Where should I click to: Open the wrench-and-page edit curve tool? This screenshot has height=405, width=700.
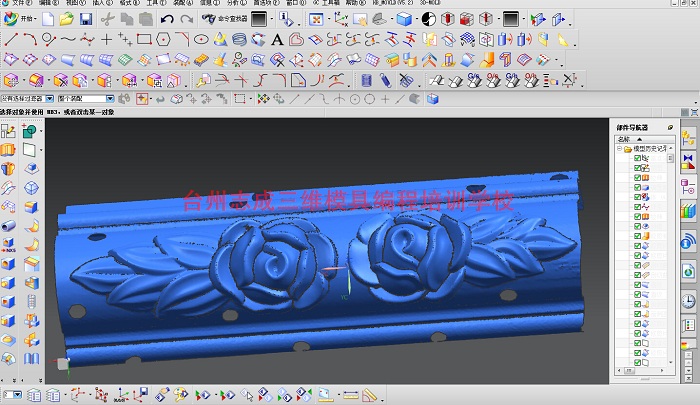click(x=203, y=81)
